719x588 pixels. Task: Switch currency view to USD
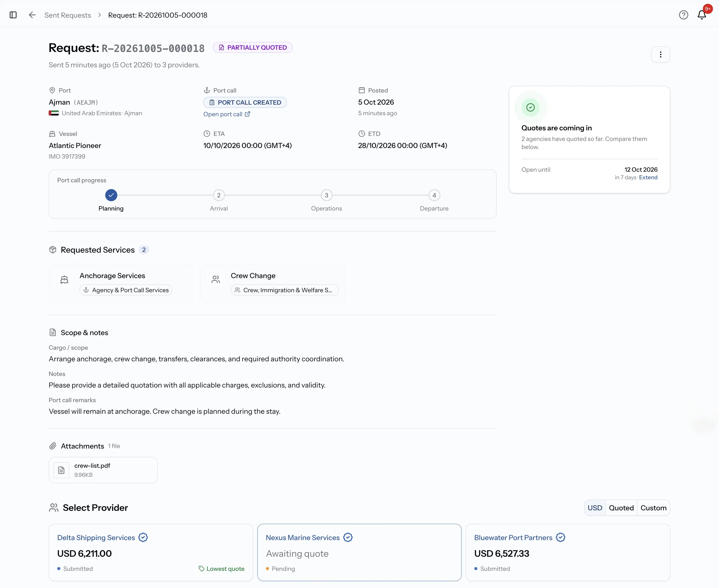(595, 508)
